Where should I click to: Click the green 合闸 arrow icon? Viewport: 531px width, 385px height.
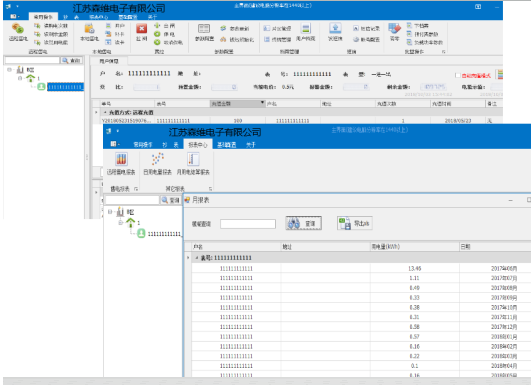tap(157, 26)
